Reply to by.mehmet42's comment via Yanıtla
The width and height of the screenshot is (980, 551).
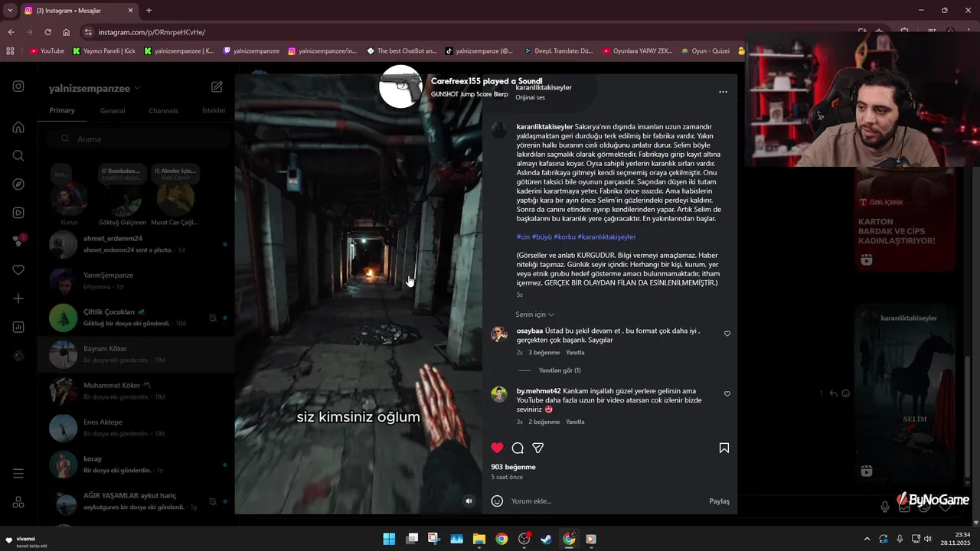(575, 422)
